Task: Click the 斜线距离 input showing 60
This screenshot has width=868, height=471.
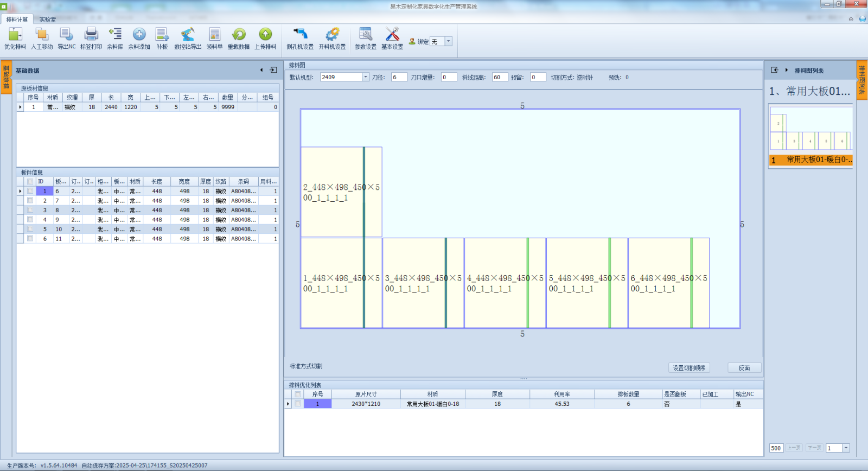Action: click(500, 77)
